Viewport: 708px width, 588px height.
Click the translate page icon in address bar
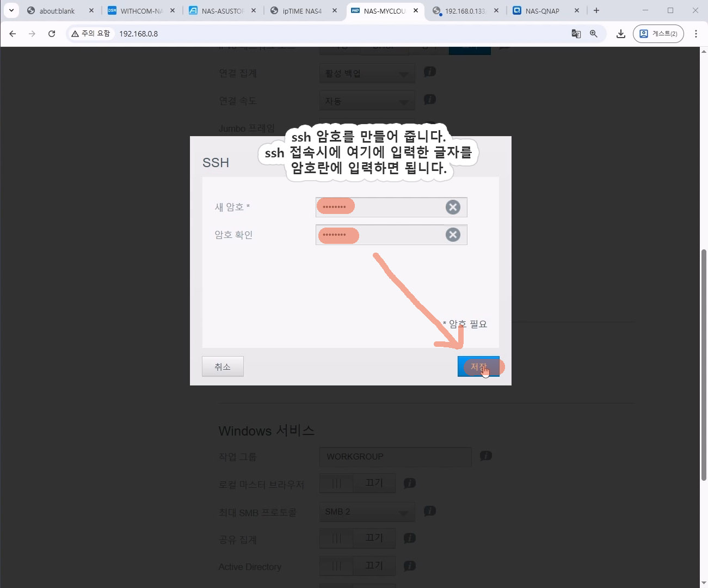click(576, 34)
